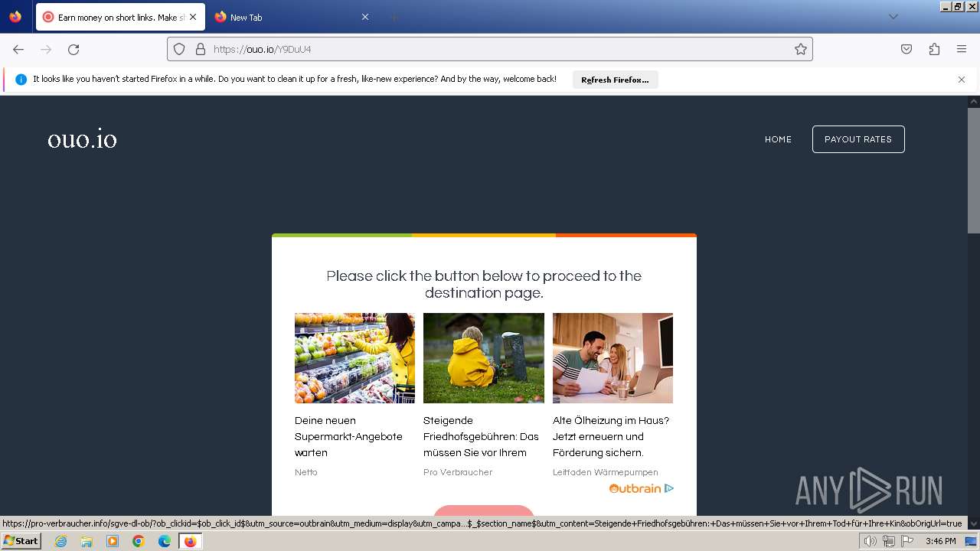
Task: Click the Refresh Firefox button
Action: point(615,80)
